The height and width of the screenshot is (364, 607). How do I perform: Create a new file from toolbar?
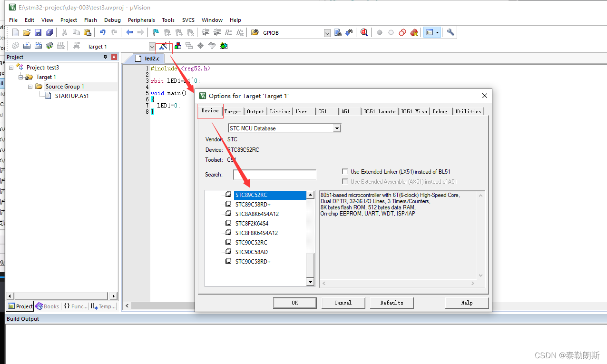[15, 32]
